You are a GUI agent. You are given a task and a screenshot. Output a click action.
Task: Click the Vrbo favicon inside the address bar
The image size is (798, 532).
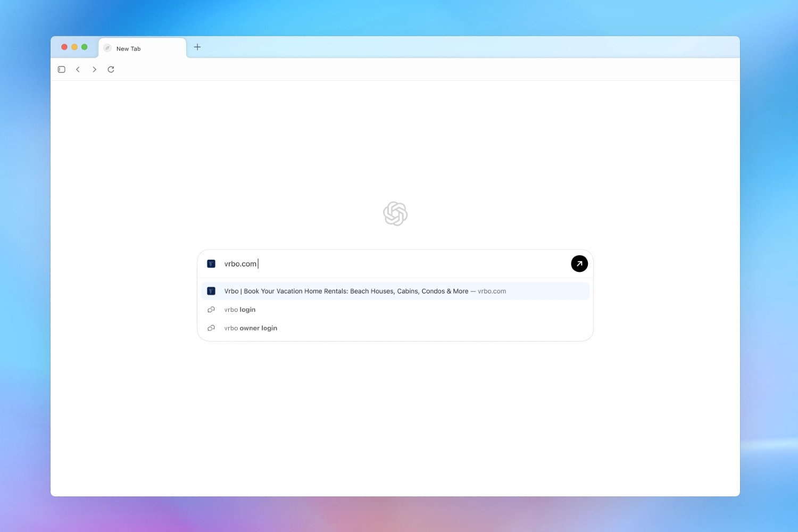[211, 263]
